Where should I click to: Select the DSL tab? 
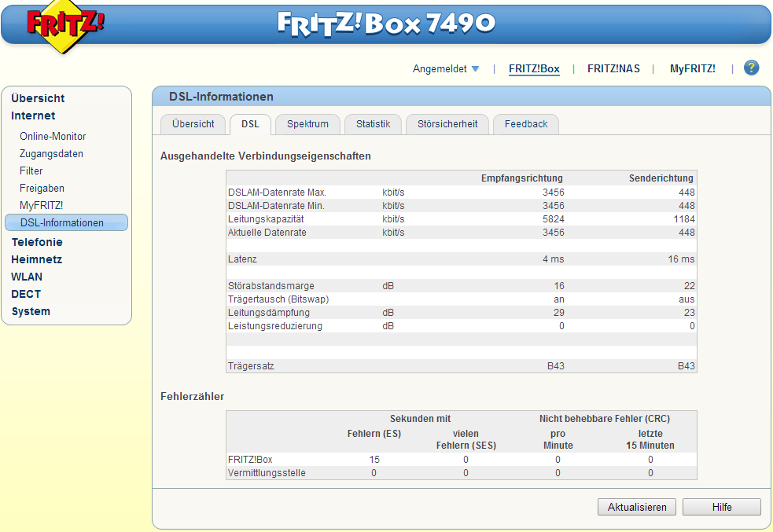click(x=250, y=124)
